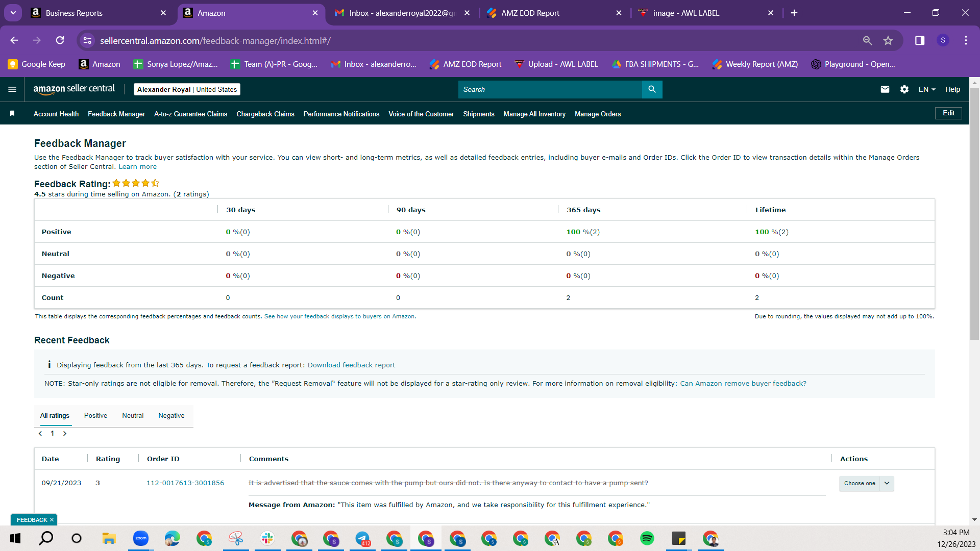Open Windows Start menu

coord(15,538)
